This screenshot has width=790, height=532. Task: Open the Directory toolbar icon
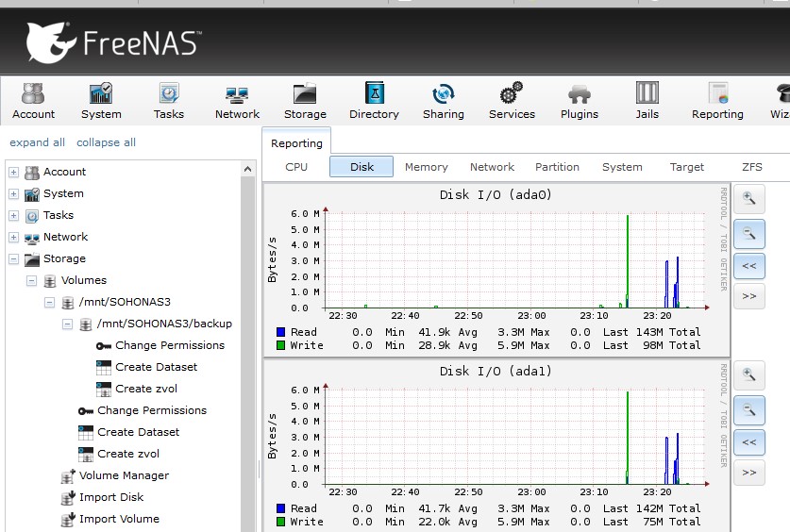coord(374,101)
